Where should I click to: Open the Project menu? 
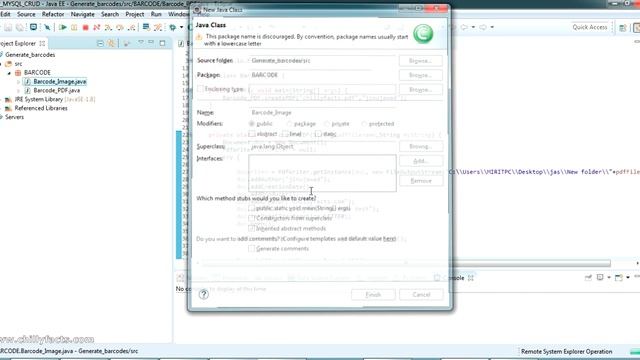(x=135, y=14)
